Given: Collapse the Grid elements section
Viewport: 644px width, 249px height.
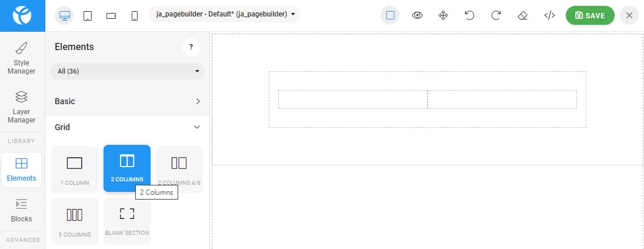Looking at the screenshot, I should [127, 127].
